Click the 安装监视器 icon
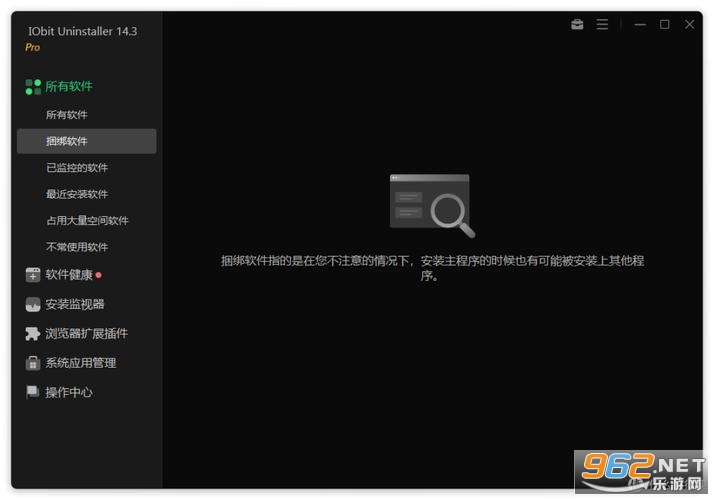714x500 pixels. 33,304
